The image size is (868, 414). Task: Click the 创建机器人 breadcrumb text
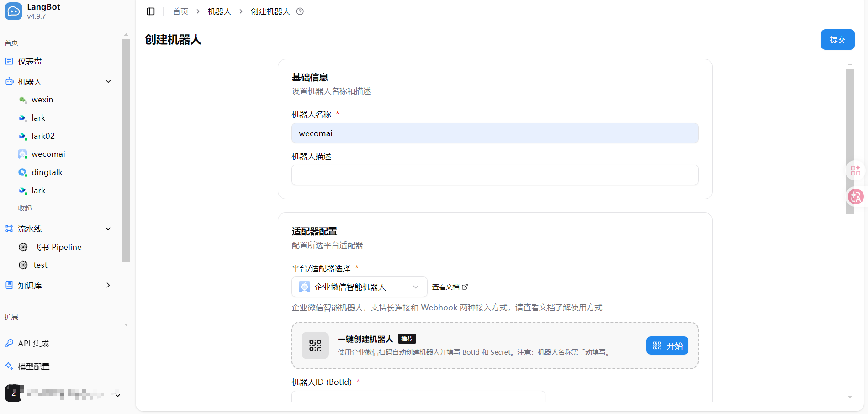270,11
